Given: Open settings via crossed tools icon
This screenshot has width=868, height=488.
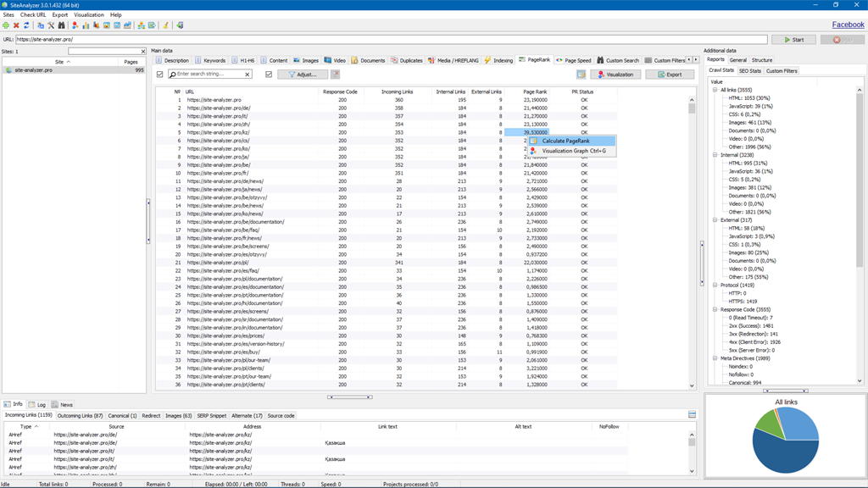Looking at the screenshot, I should click(x=51, y=25).
